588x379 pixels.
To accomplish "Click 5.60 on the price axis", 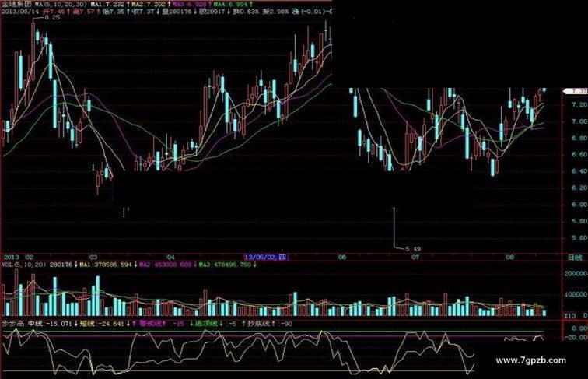I will [579, 237].
